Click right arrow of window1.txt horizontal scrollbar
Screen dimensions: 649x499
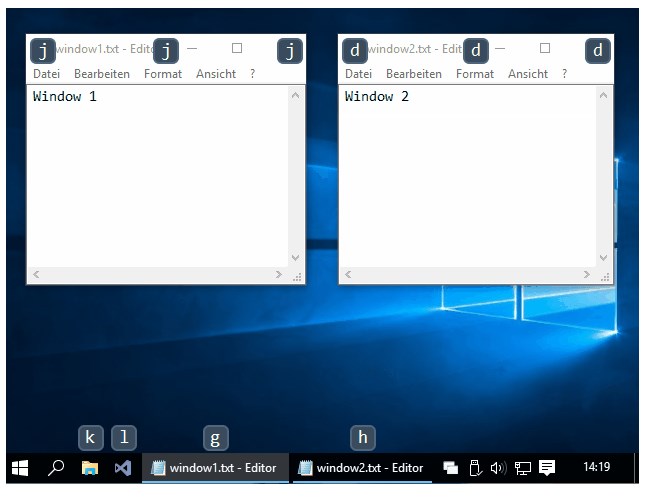tap(279, 274)
